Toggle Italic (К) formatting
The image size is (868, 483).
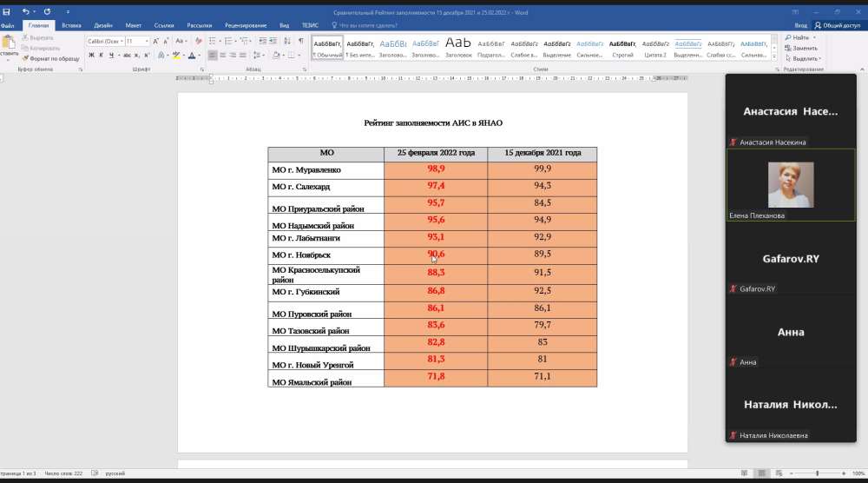click(101, 56)
